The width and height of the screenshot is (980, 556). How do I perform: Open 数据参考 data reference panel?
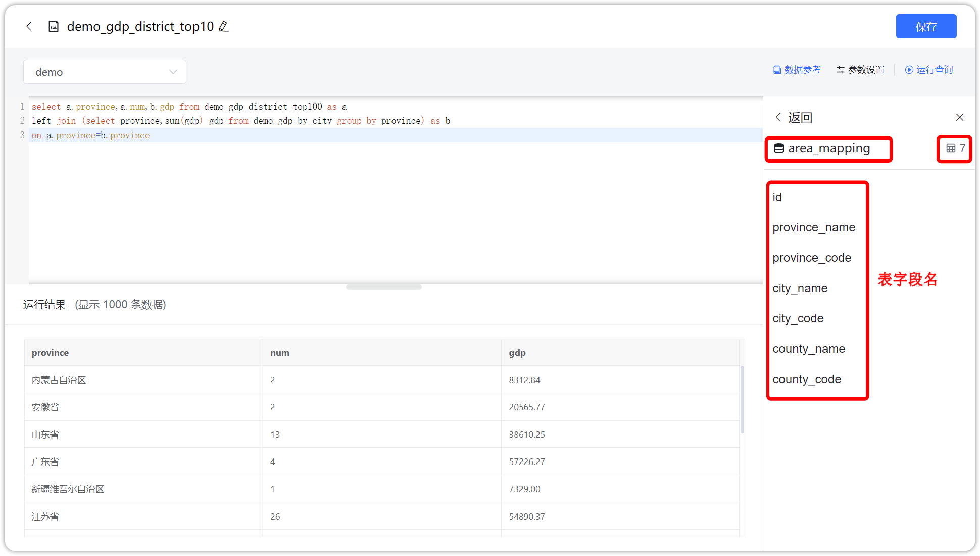797,70
